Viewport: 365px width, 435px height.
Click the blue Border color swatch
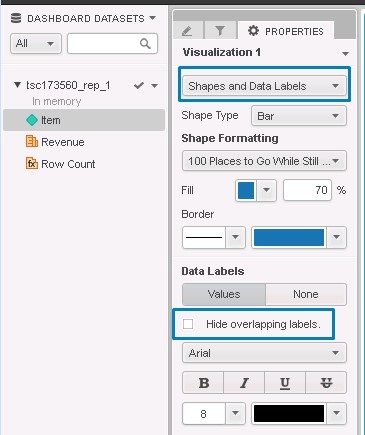[x=289, y=237]
